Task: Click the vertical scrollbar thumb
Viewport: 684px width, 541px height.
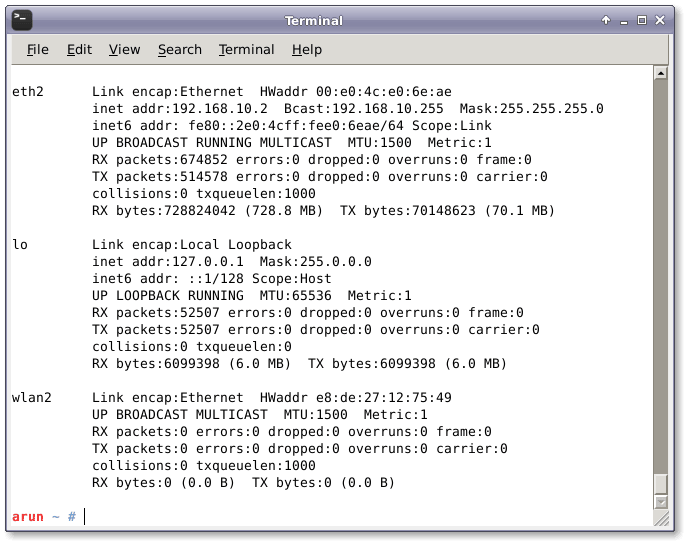Action: click(x=660, y=484)
